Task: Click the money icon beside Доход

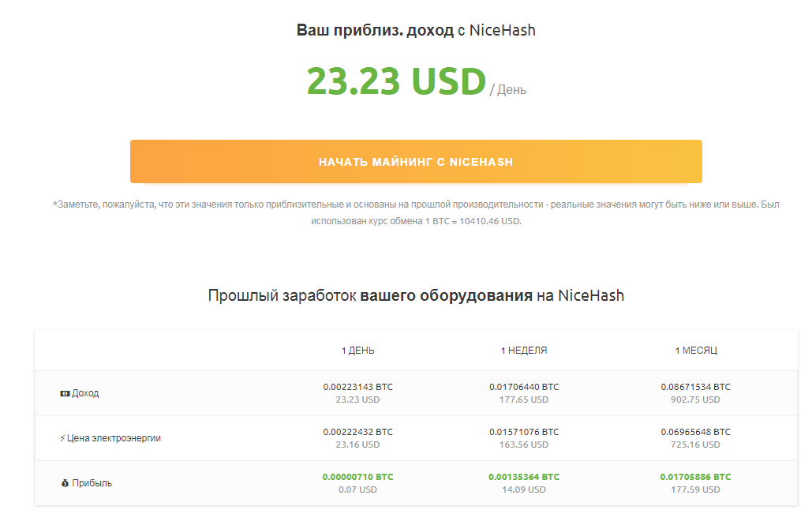Action: click(x=65, y=393)
